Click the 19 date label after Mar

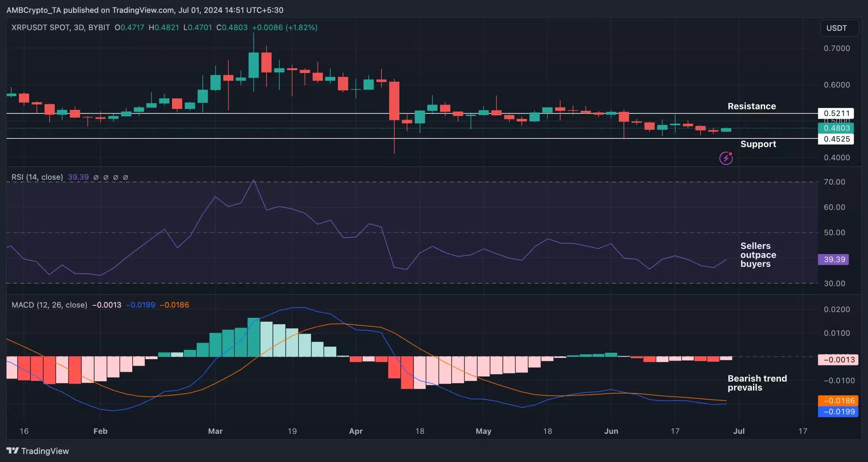(292, 431)
